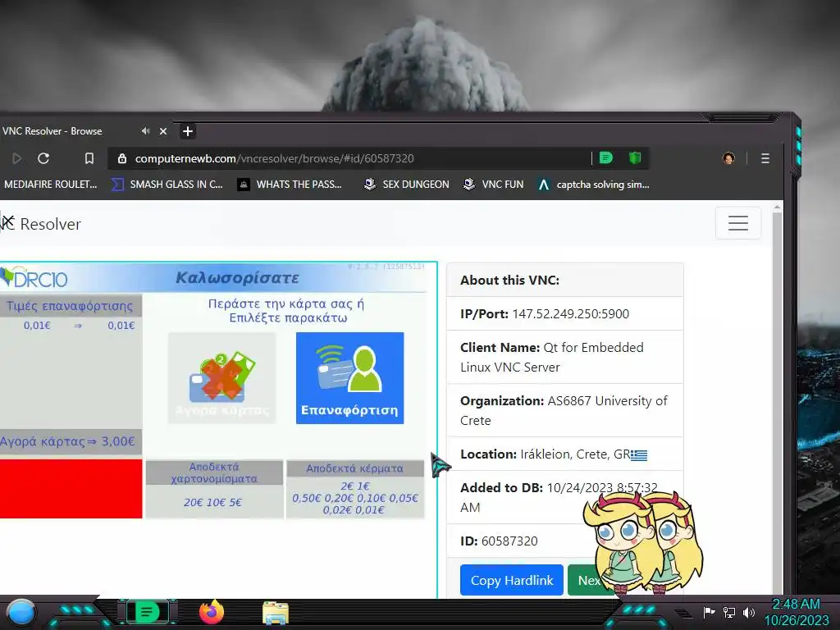Click the Αποδεκτά κέρματα box

click(355, 489)
